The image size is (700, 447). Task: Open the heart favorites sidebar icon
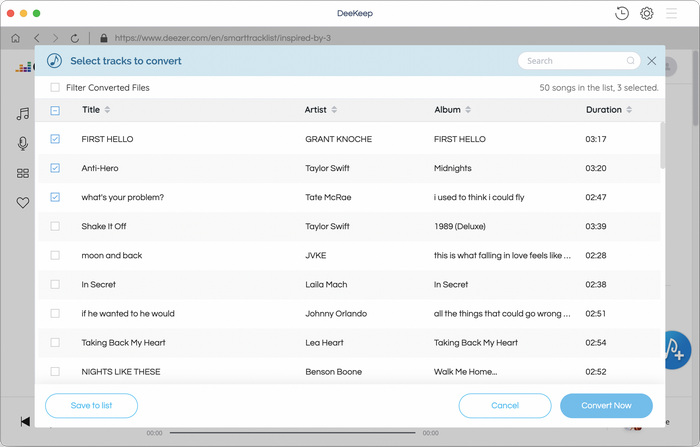[x=23, y=203]
